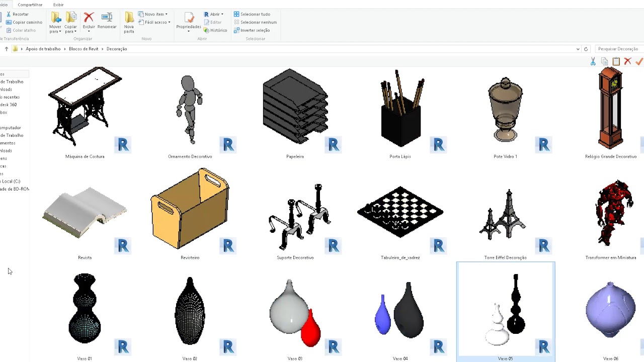This screenshot has width=644, height=362.
Task: Focus the Pesquisar Decoração search box
Action: pos(618,49)
